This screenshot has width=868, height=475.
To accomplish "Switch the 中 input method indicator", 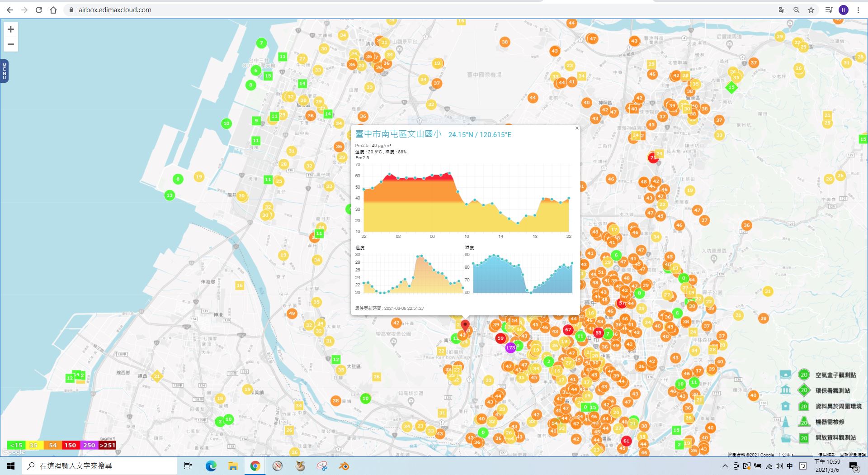I will (790, 466).
